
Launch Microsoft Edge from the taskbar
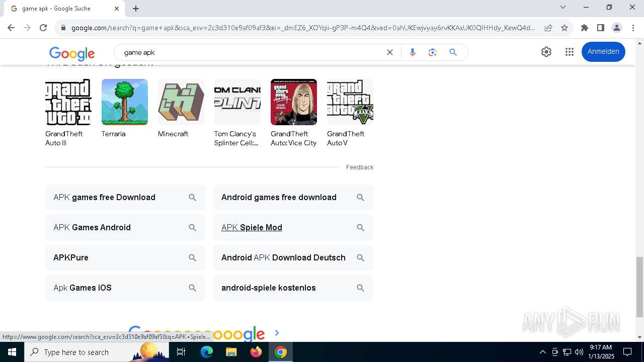point(207,352)
